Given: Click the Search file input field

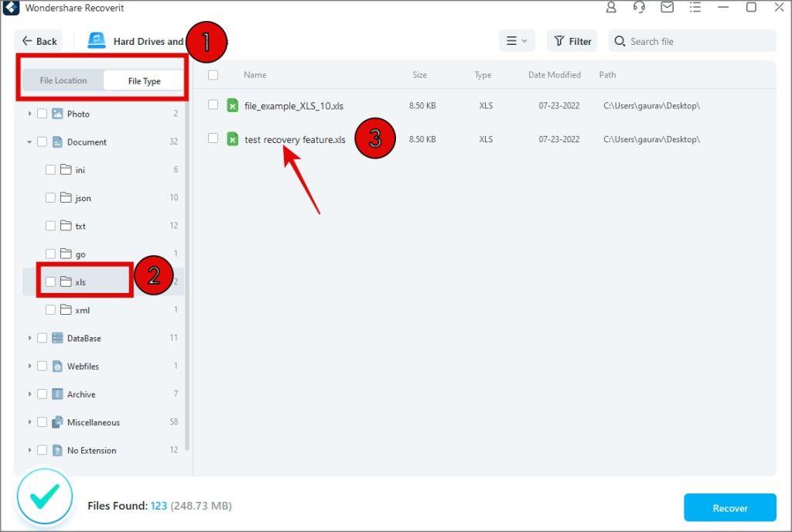Looking at the screenshot, I should (x=692, y=41).
